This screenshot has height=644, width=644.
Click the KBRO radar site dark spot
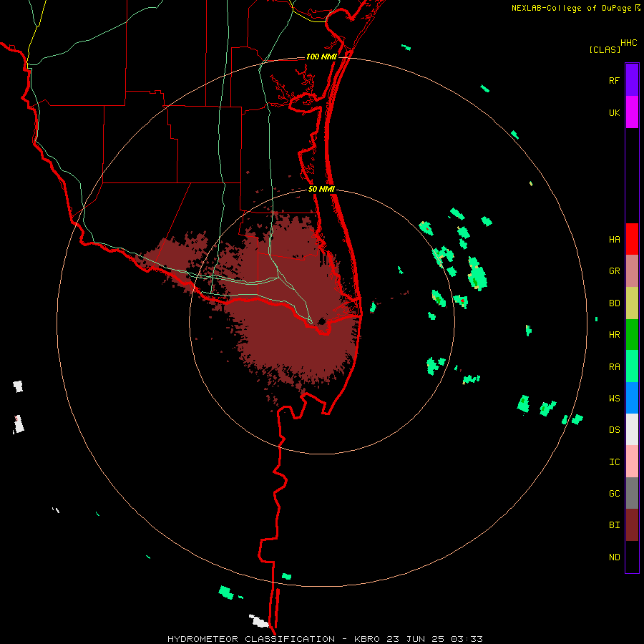321,321
